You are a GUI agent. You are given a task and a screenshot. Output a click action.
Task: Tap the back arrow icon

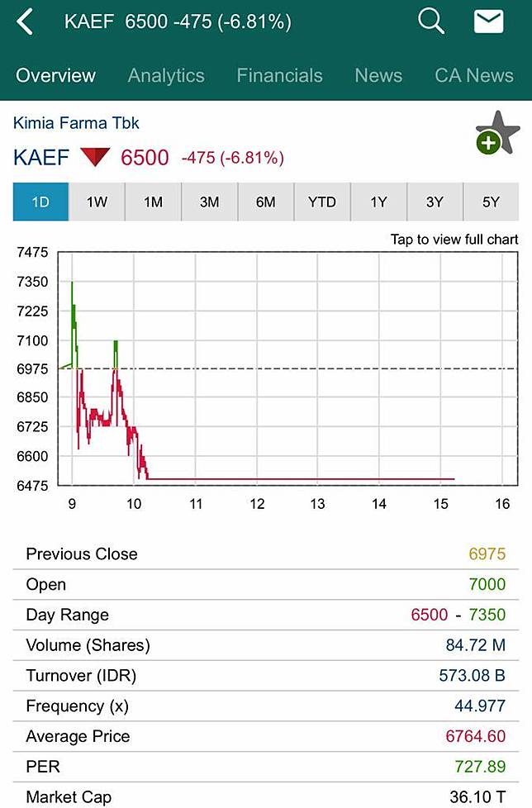26,22
